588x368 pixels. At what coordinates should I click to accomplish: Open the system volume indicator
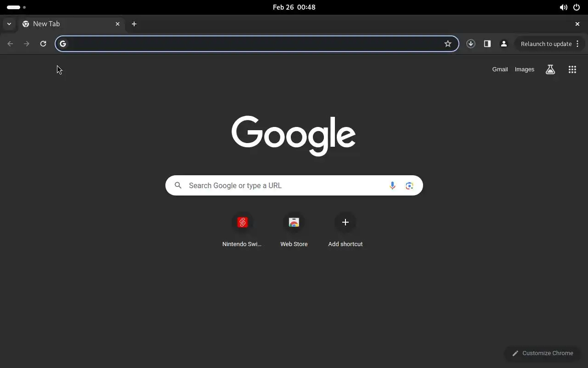[563, 7]
